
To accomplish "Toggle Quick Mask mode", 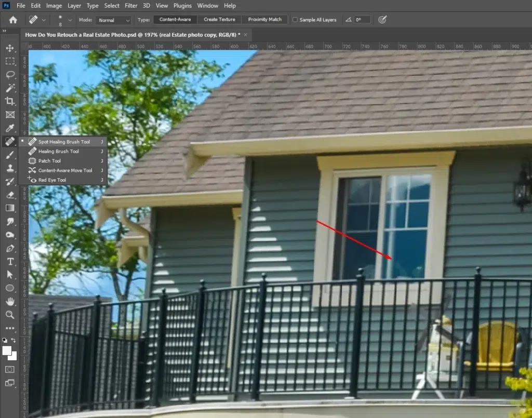I will coord(9,370).
